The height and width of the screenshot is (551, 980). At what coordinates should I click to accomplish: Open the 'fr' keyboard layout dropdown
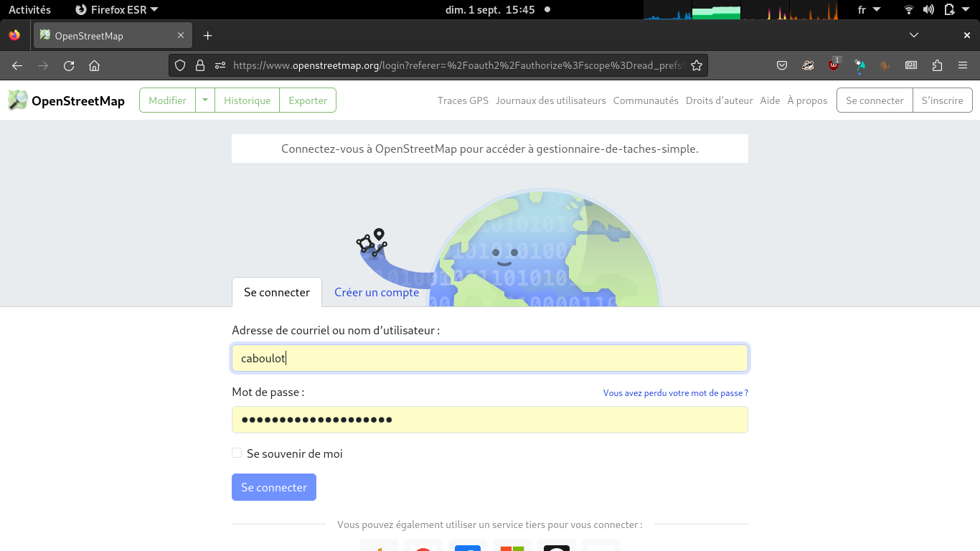pos(869,10)
